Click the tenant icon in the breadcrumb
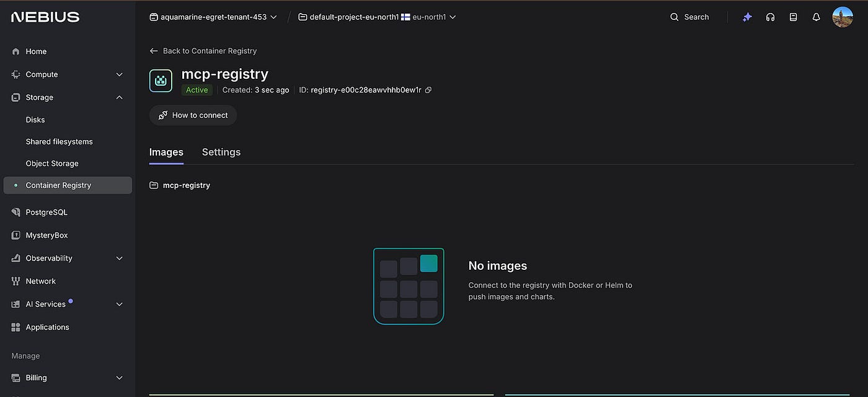Screen dimensions: 868x397 pyautogui.click(x=154, y=17)
